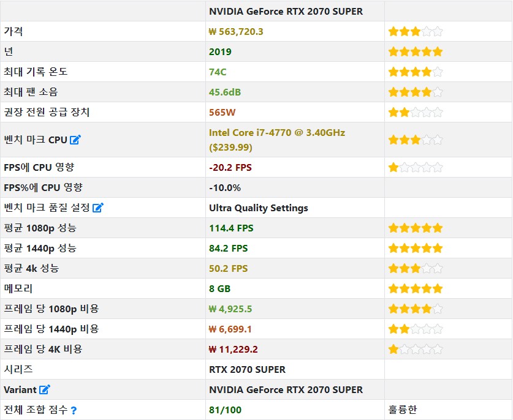Viewport: 513px width, 420px height.
Task: Click the 훌륭한 rating label
Action: [403, 410]
